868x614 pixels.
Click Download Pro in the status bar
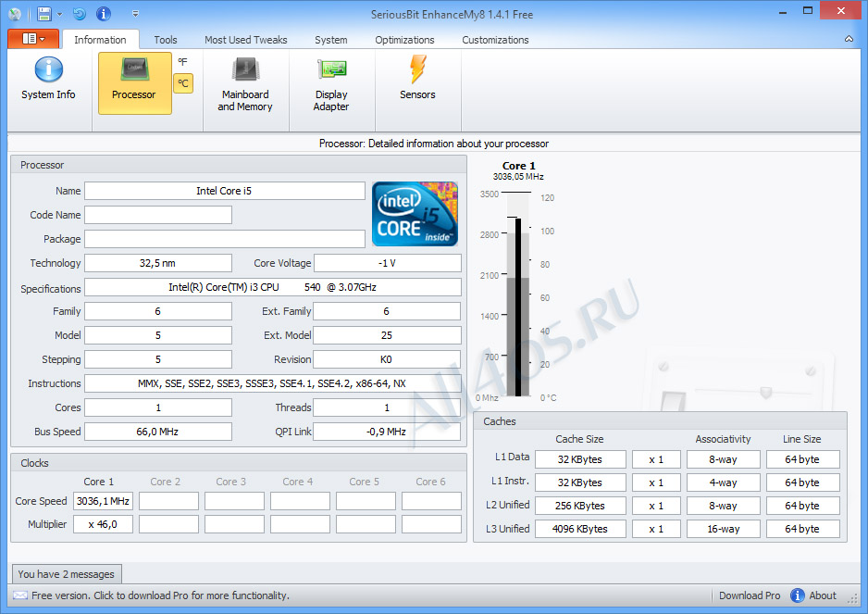(750, 595)
